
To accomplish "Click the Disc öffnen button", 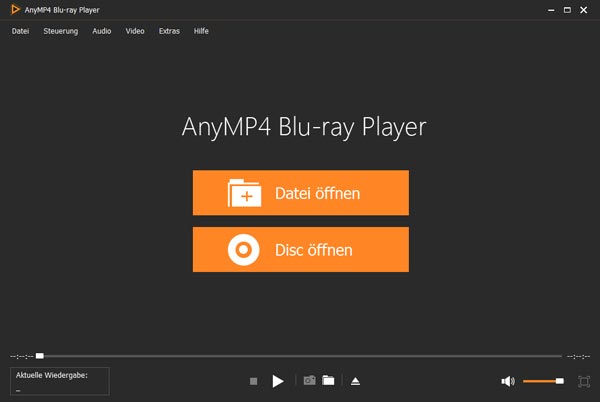I will point(301,249).
